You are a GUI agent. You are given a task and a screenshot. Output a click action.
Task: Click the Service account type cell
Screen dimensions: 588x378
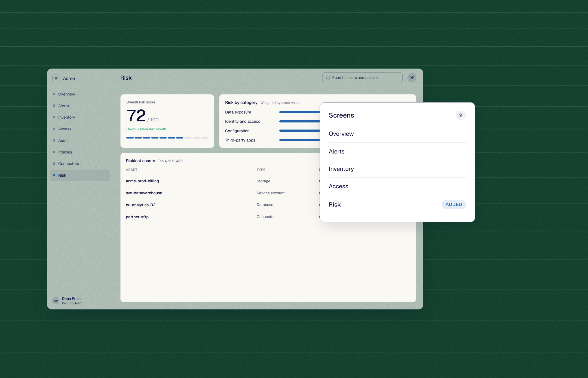(271, 193)
